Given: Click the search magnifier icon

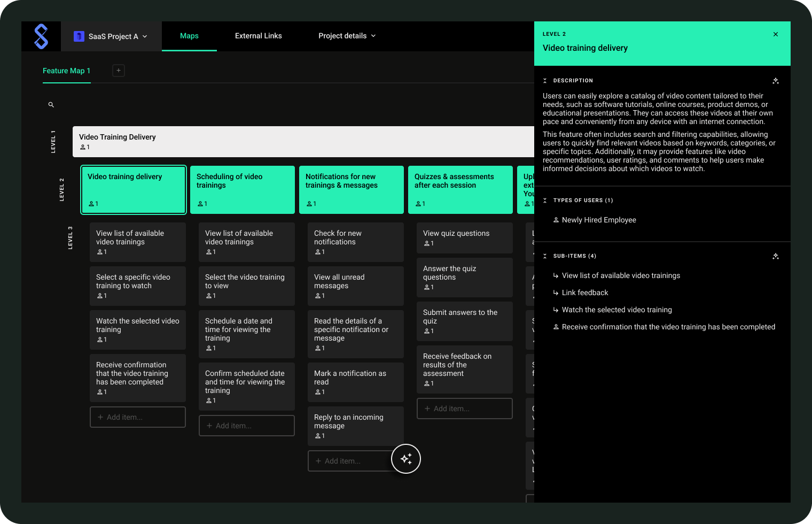Looking at the screenshot, I should click(51, 105).
